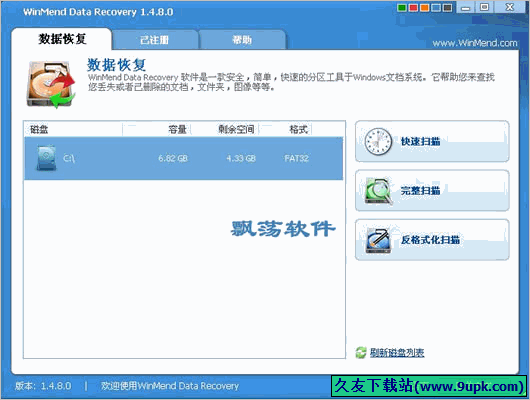Image resolution: width=530 pixels, height=400 pixels.
Task: Select the green theme color swatch
Action: 402,8
